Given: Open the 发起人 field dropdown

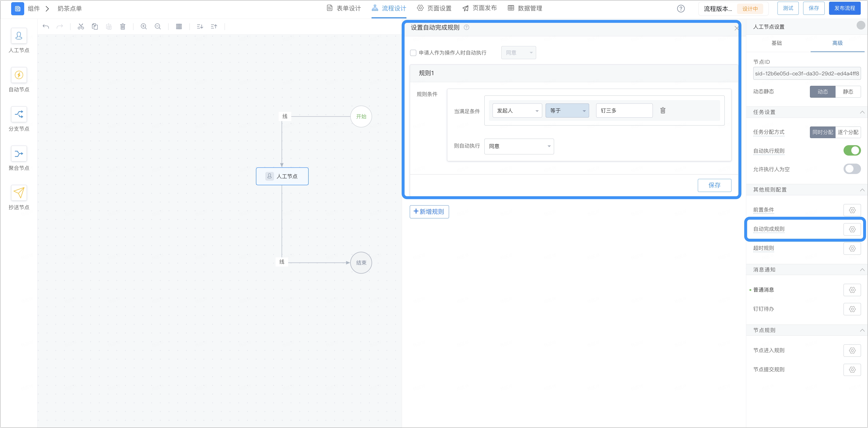Looking at the screenshot, I should [517, 111].
